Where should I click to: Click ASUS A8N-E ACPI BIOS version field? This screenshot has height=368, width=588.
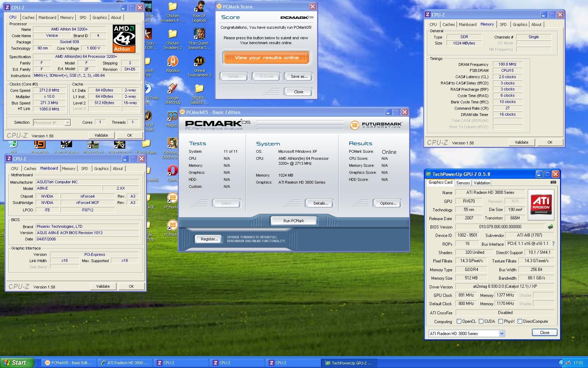tap(87, 233)
